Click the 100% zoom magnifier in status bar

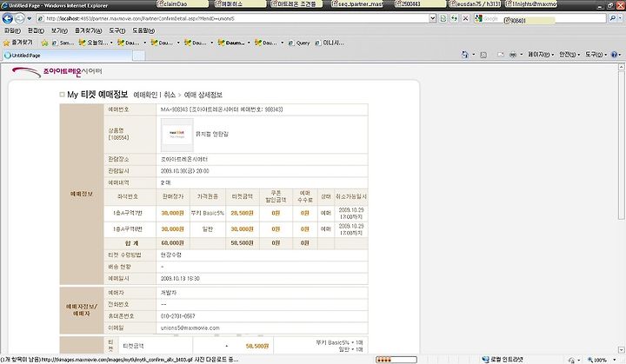pos(590,360)
